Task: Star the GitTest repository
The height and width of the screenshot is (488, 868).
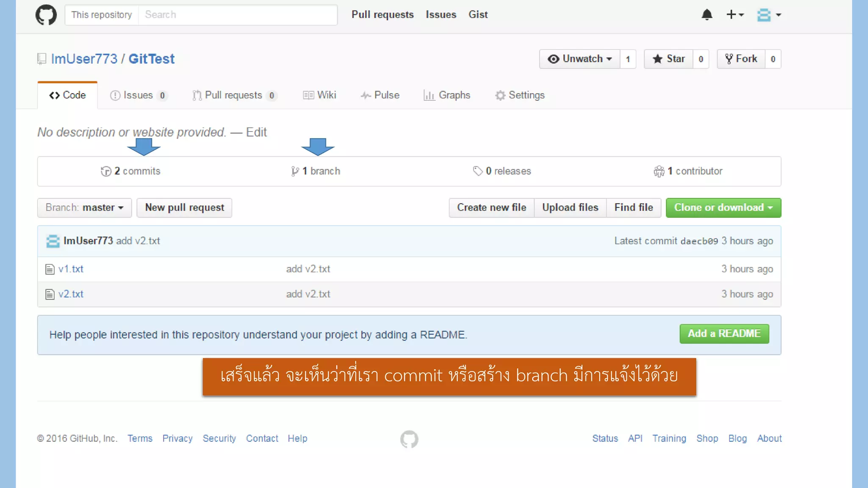Action: coord(668,59)
